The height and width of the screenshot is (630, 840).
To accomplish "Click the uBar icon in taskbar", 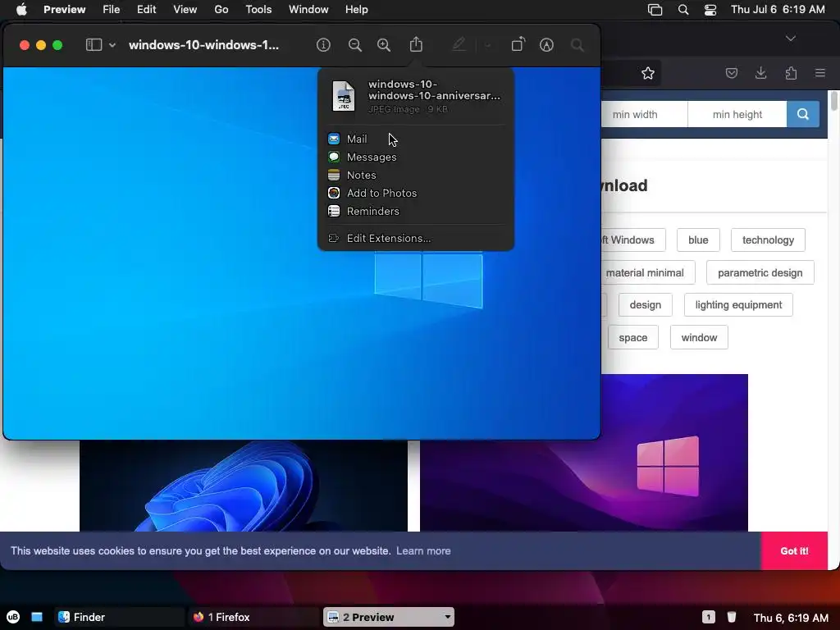I will pyautogui.click(x=13, y=617).
